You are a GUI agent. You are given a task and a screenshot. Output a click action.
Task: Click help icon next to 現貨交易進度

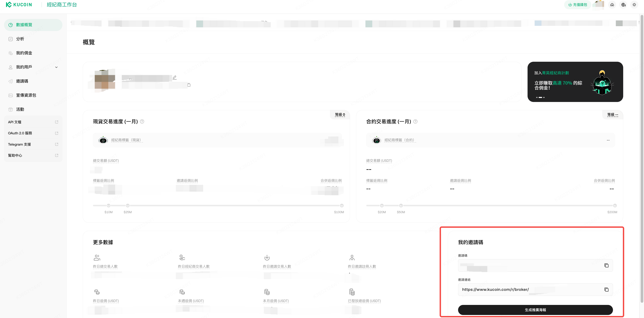142,122
